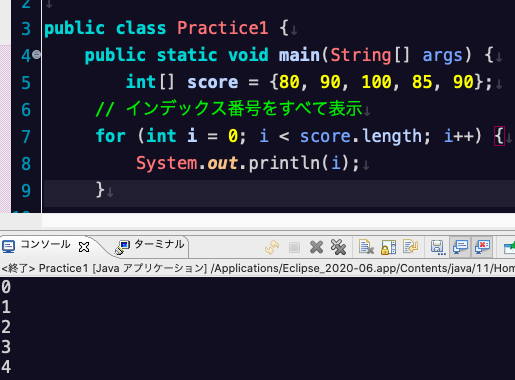Click the highlighted opening brace on line 7

click(x=499, y=136)
